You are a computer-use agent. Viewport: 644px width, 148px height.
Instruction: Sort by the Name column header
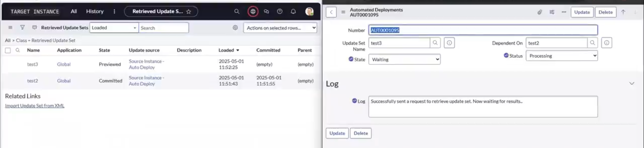point(33,50)
